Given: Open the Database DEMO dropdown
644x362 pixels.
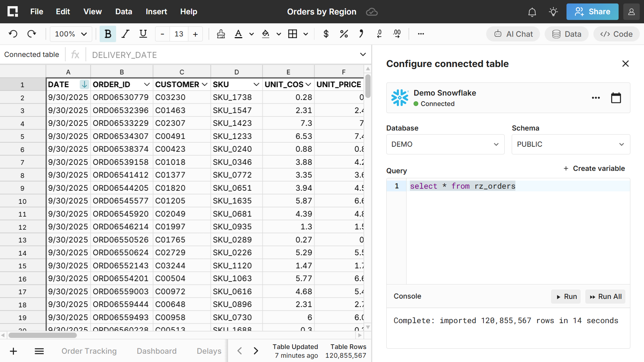Looking at the screenshot, I should coord(445,144).
